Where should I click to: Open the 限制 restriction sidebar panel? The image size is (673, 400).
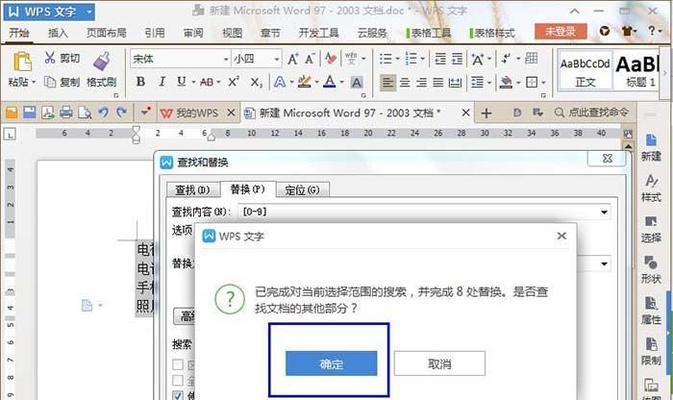651,352
